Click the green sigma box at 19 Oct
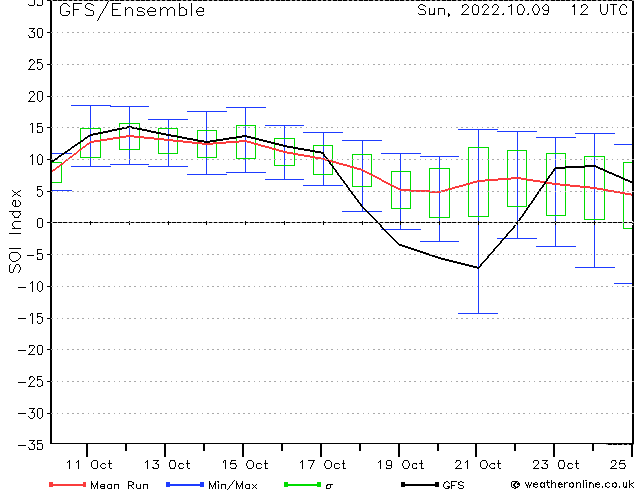Screen dimensions: 634x490 click(x=401, y=190)
